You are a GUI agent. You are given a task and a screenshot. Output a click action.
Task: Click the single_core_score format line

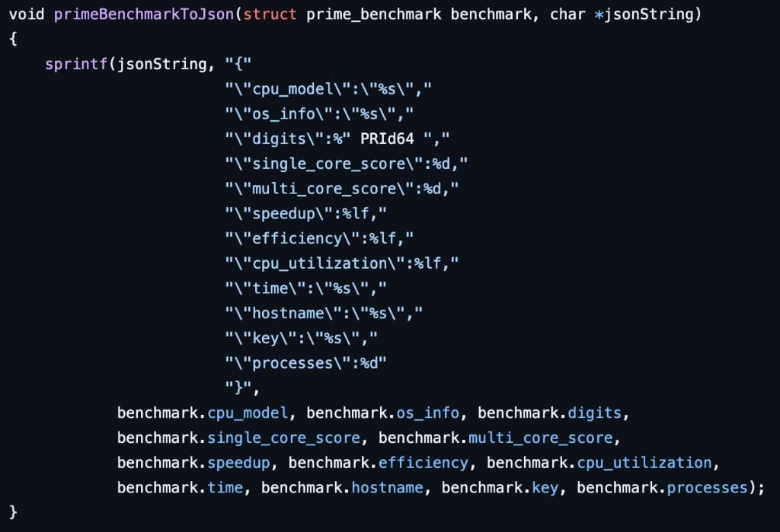coord(347,164)
